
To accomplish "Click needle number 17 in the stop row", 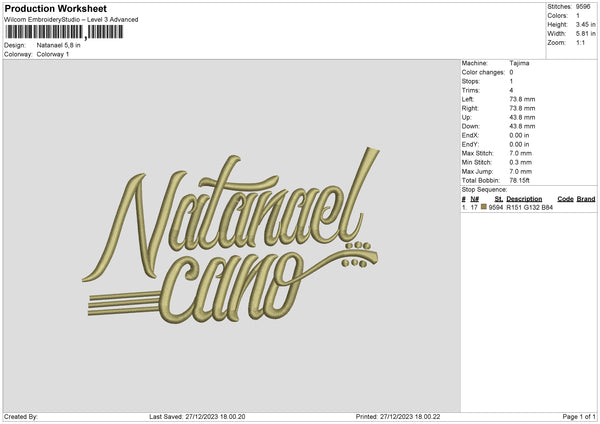I will 474,207.
